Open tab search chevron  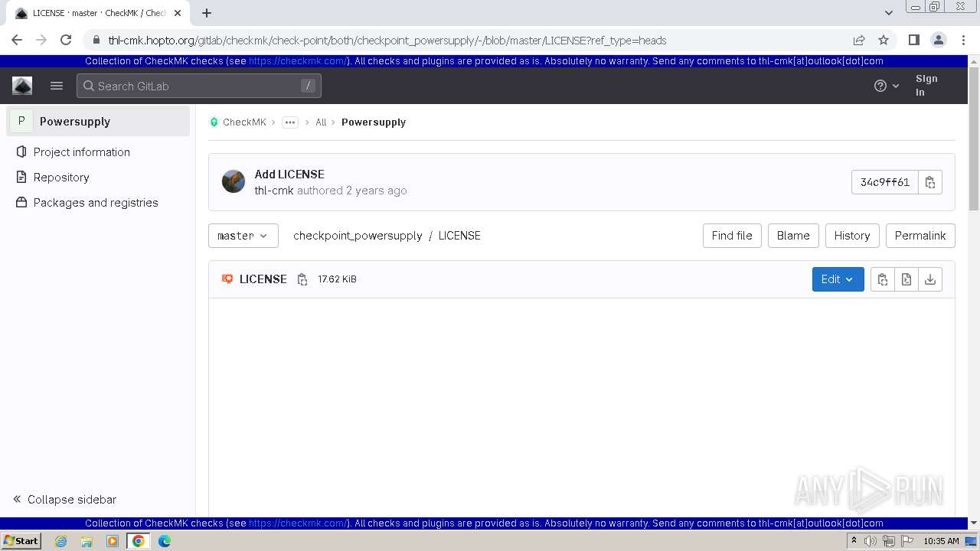[889, 12]
